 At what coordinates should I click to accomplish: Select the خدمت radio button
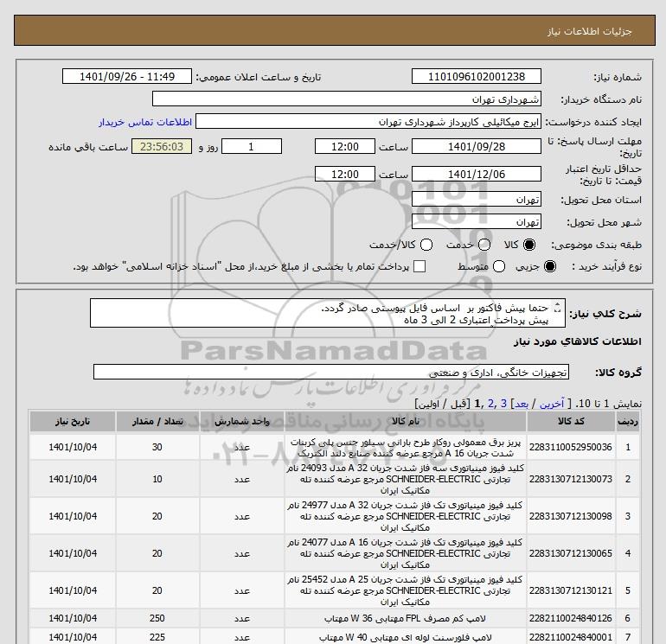pos(484,245)
